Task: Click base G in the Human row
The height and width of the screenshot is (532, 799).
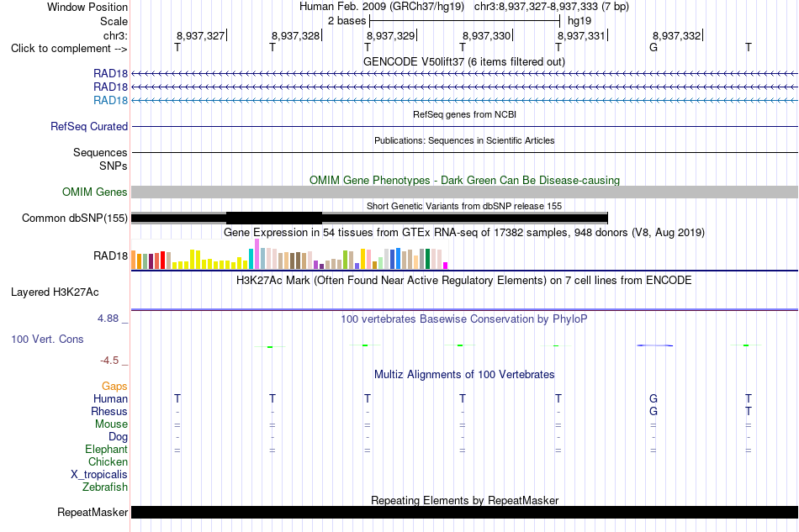Action: point(653,398)
